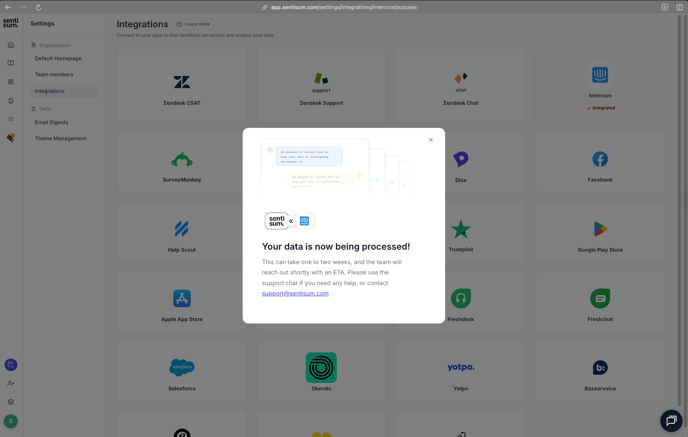Click the Intercom integration icon
The height and width of the screenshot is (437, 688).
[x=600, y=76]
